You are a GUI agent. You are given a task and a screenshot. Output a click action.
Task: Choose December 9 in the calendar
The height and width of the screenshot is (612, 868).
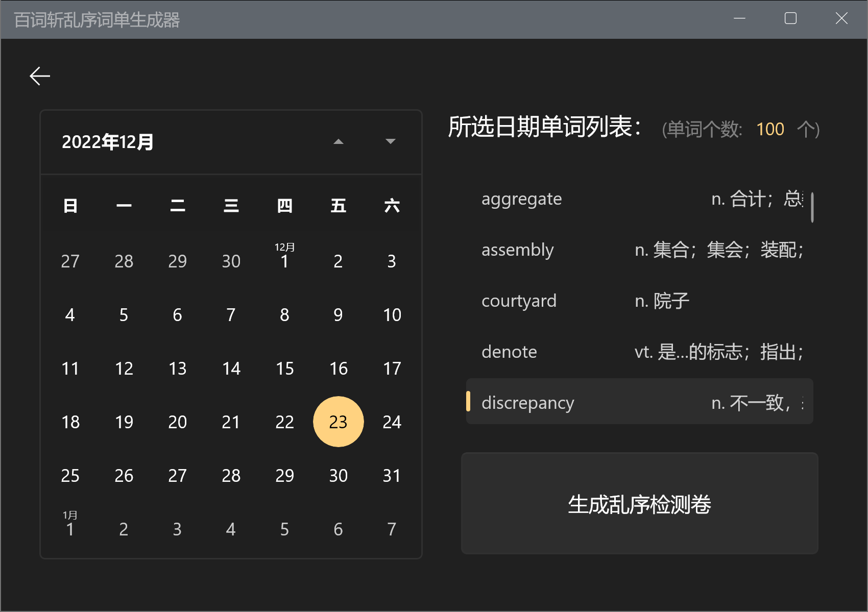(x=338, y=314)
